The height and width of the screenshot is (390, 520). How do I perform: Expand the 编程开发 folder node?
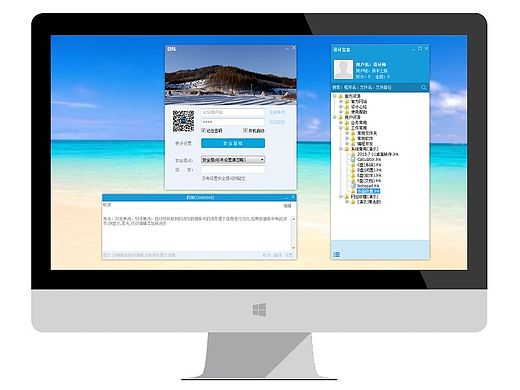coord(347,144)
